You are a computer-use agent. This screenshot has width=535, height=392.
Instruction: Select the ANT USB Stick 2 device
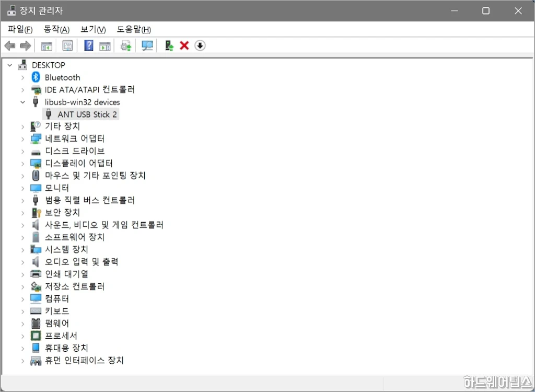[81, 114]
